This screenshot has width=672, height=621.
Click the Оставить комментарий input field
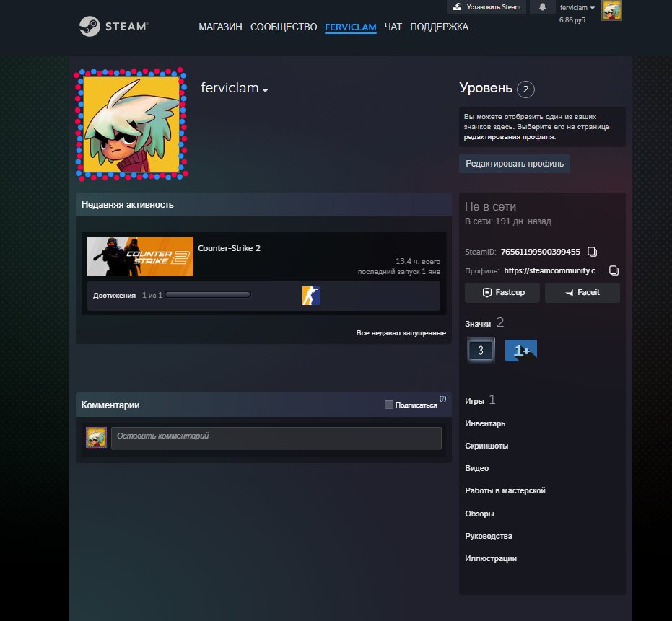point(276,438)
